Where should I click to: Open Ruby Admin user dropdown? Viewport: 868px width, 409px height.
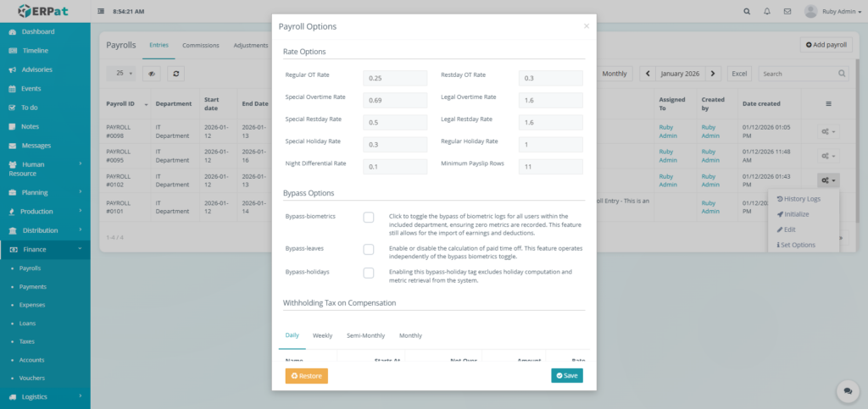click(842, 11)
